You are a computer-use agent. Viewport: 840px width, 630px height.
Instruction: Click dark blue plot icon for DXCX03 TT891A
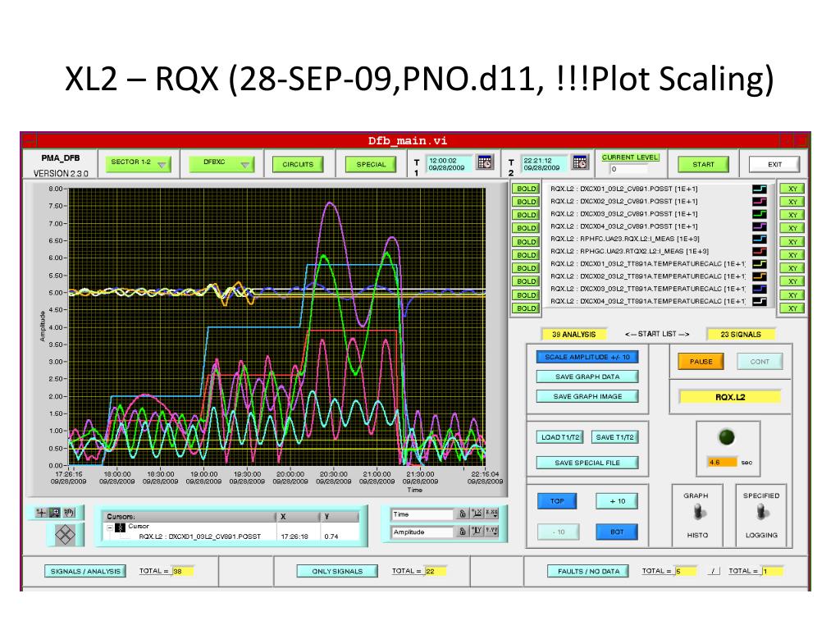[759, 289]
